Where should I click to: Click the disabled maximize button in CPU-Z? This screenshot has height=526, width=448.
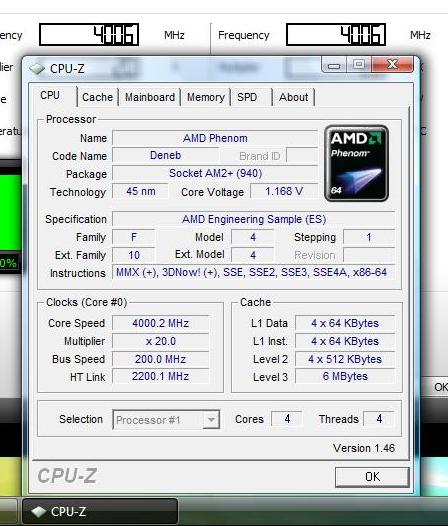click(359, 64)
